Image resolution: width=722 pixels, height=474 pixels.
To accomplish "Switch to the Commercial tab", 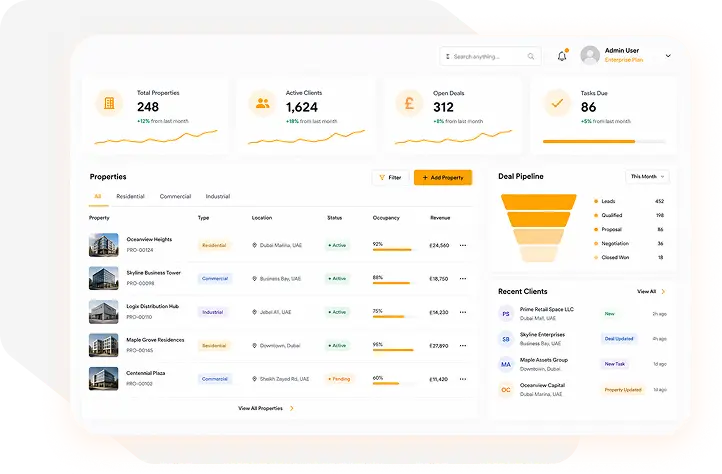I will [175, 196].
